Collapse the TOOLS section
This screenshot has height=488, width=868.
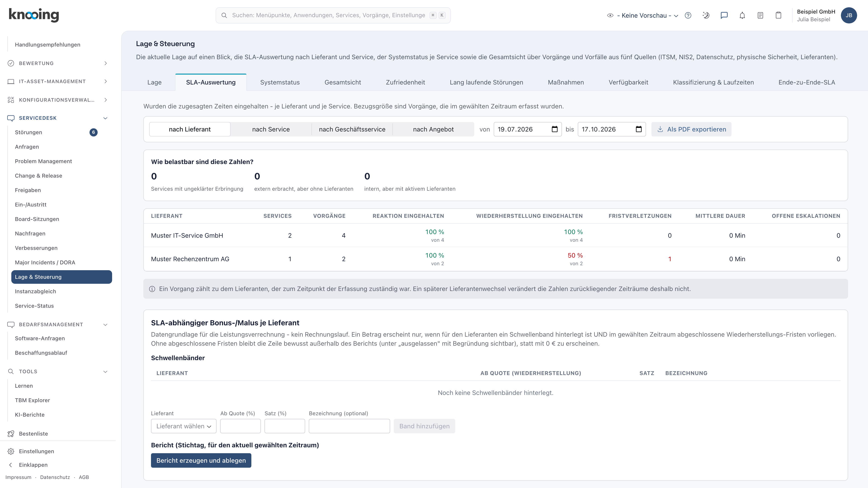click(x=58, y=371)
